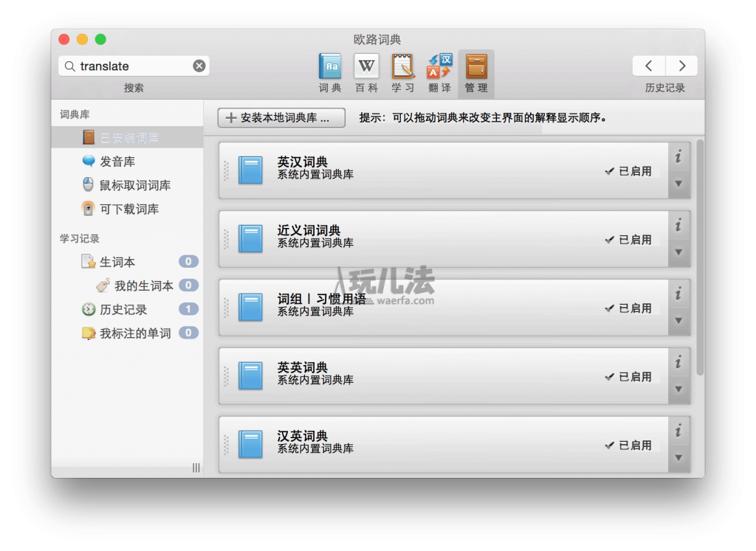
Task: Click blue book icon of 词组｜习惯用语
Action: click(251, 308)
